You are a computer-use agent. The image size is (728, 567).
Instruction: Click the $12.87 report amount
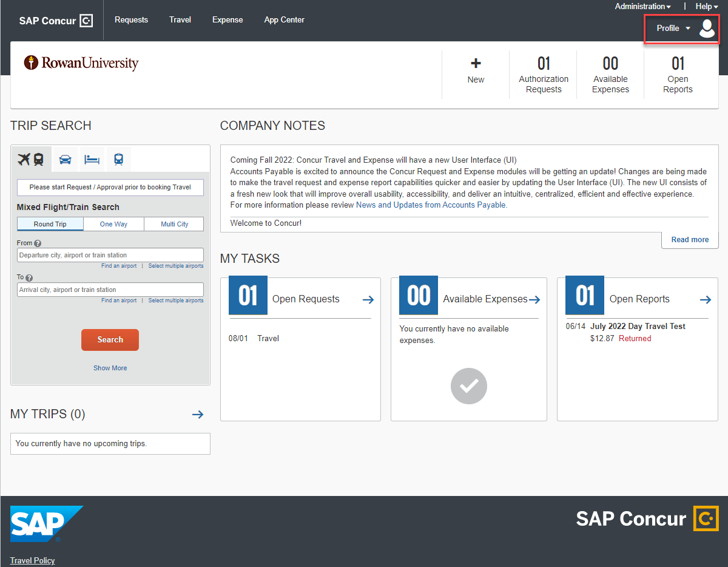602,338
